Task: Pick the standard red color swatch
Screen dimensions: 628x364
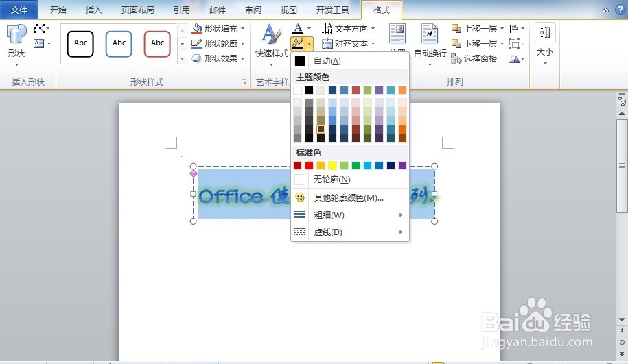Action: pyautogui.click(x=309, y=166)
